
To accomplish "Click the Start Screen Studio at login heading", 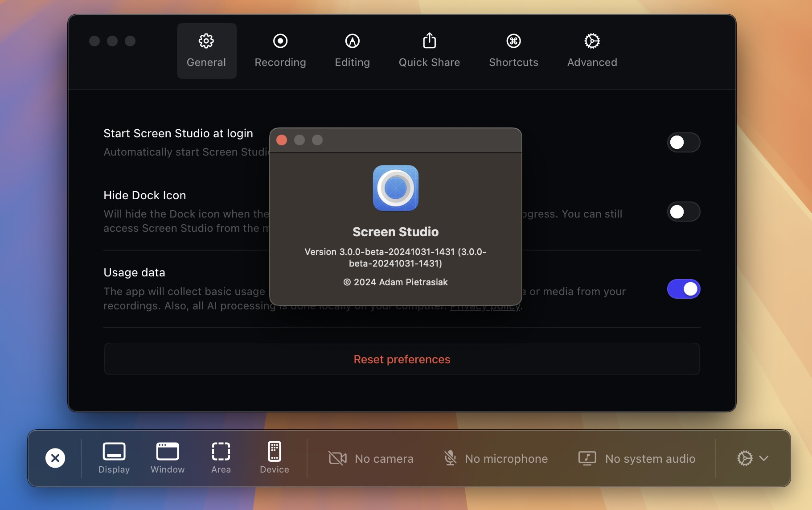I will click(178, 133).
